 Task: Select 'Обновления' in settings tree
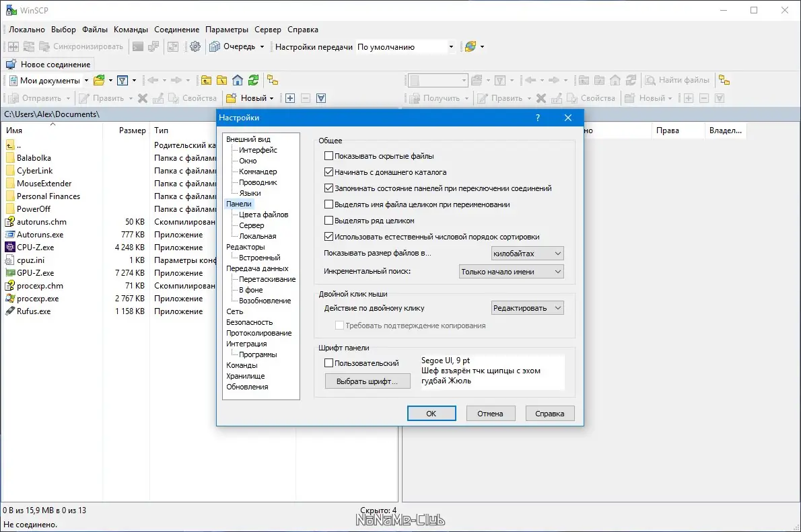tap(247, 387)
